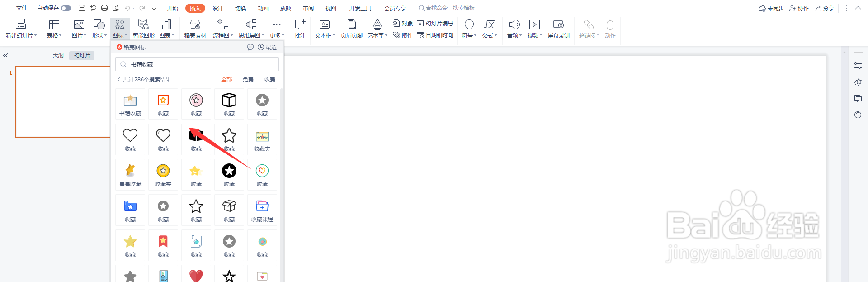Click the icon search field with 书籍收藏

point(197,64)
